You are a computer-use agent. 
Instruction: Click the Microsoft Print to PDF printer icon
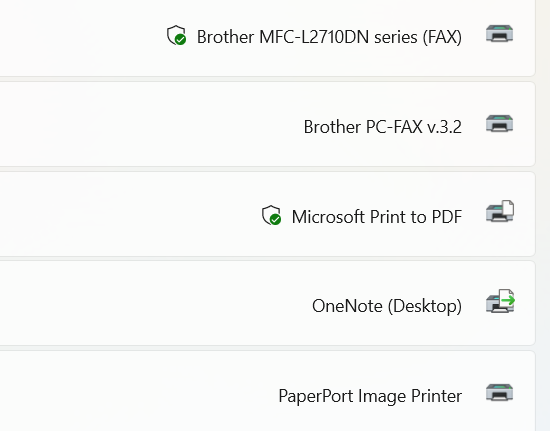click(x=500, y=211)
